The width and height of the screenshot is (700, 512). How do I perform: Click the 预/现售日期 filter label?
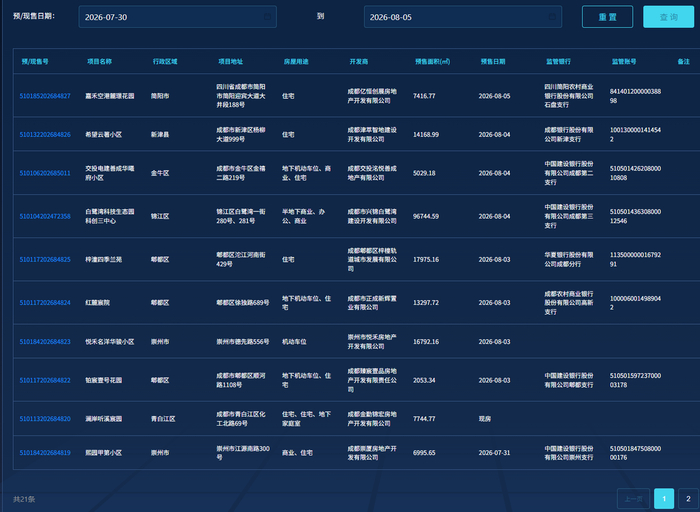coord(34,16)
